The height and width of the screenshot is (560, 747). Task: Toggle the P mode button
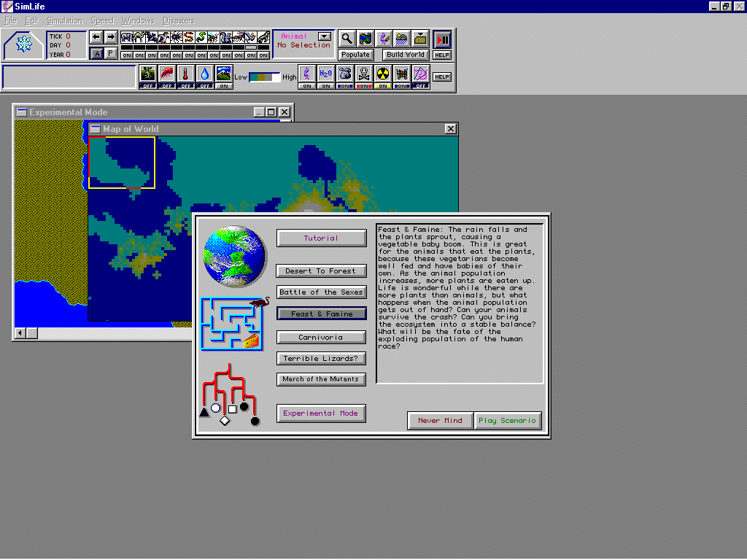(110, 53)
